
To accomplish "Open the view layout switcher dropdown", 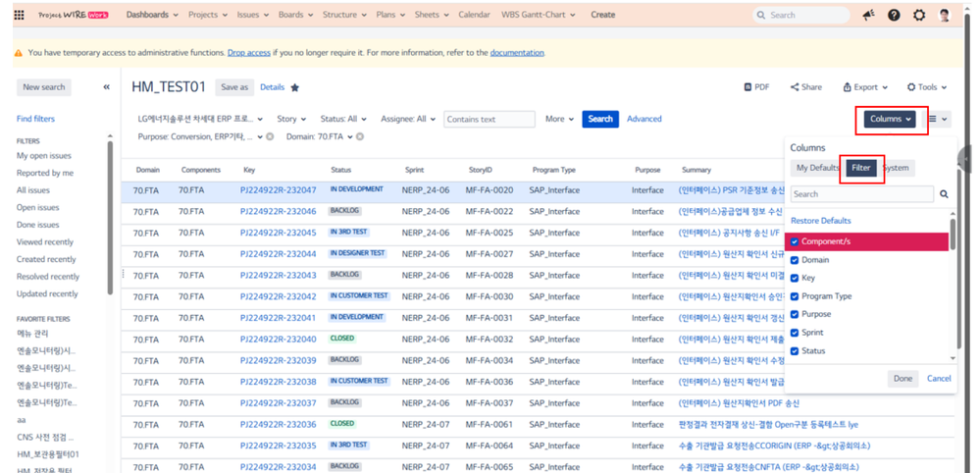I will [x=938, y=119].
